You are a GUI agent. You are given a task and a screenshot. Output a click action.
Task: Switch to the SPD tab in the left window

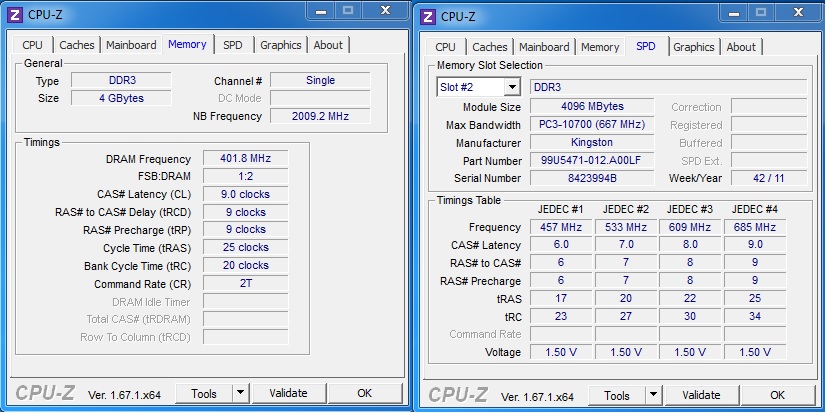click(233, 45)
